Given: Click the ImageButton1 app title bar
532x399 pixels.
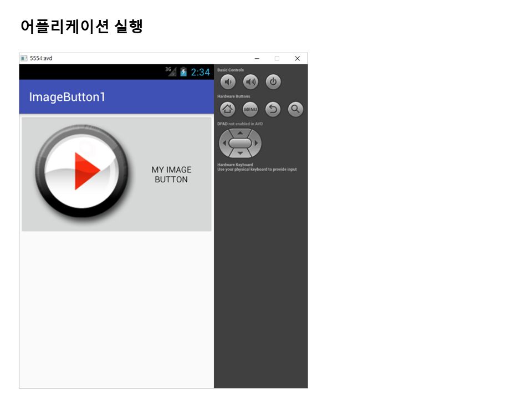Looking at the screenshot, I should point(67,97).
